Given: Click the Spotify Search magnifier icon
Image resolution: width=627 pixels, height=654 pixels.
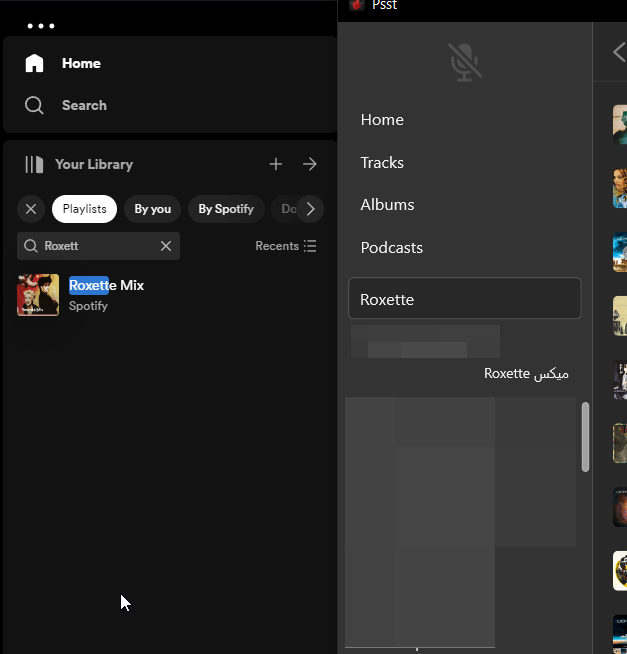Looking at the screenshot, I should (34, 105).
